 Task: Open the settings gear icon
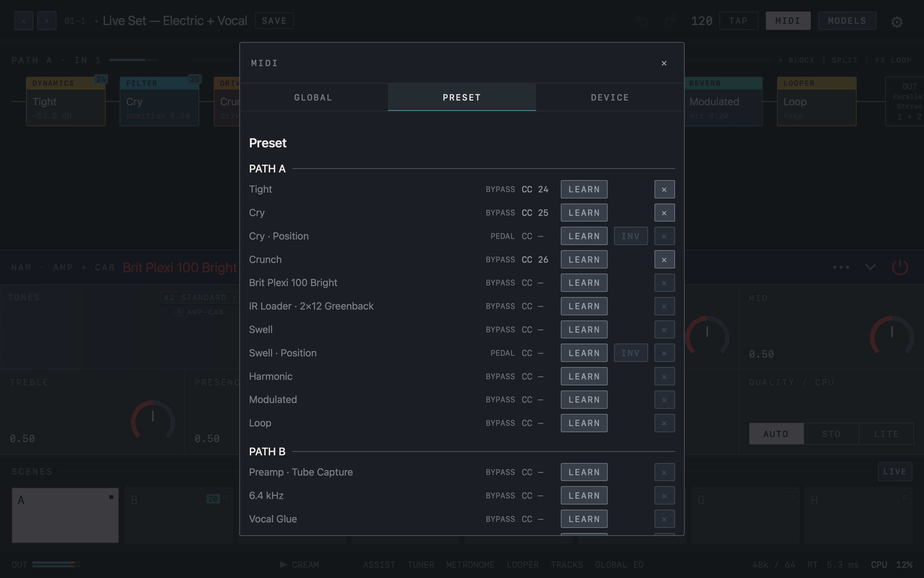897,22
